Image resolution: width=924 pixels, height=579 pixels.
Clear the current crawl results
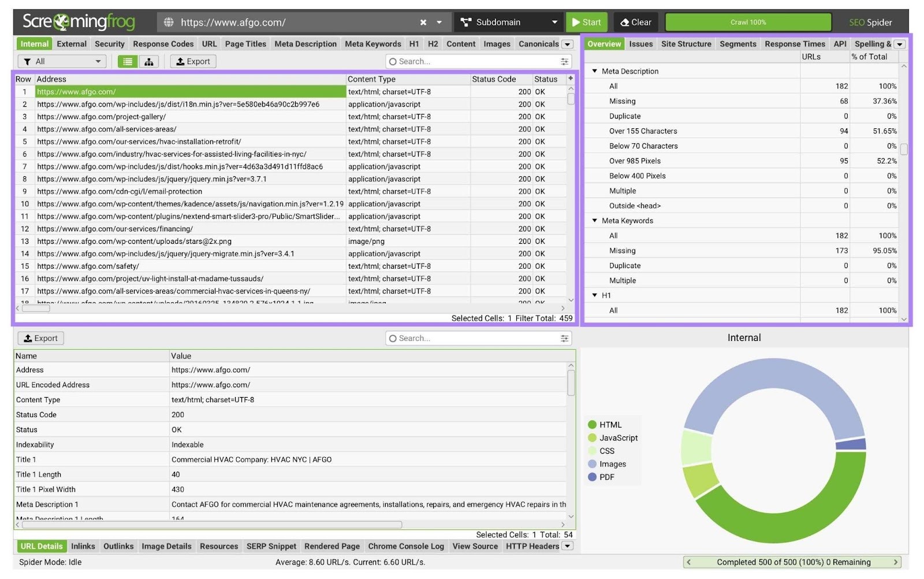(x=635, y=22)
